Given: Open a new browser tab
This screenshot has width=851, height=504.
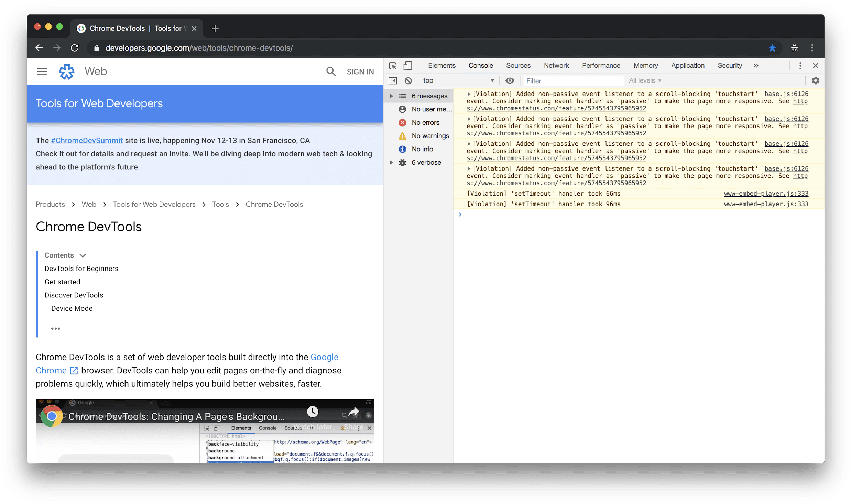Looking at the screenshot, I should [x=215, y=29].
